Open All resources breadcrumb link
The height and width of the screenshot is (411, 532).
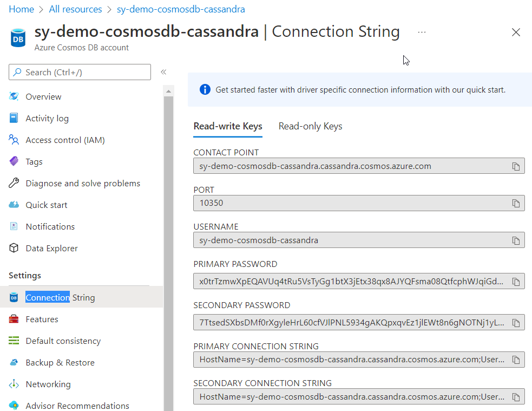pos(75,9)
